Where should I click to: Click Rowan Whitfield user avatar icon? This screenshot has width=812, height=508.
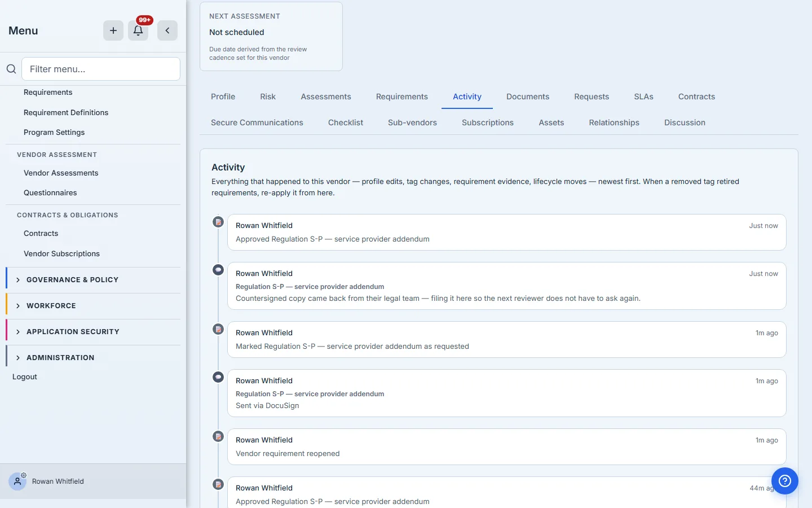pyautogui.click(x=17, y=481)
